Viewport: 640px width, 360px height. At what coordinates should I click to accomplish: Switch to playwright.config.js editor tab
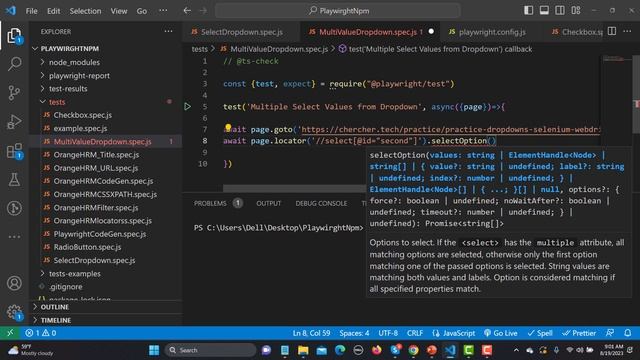click(x=492, y=32)
